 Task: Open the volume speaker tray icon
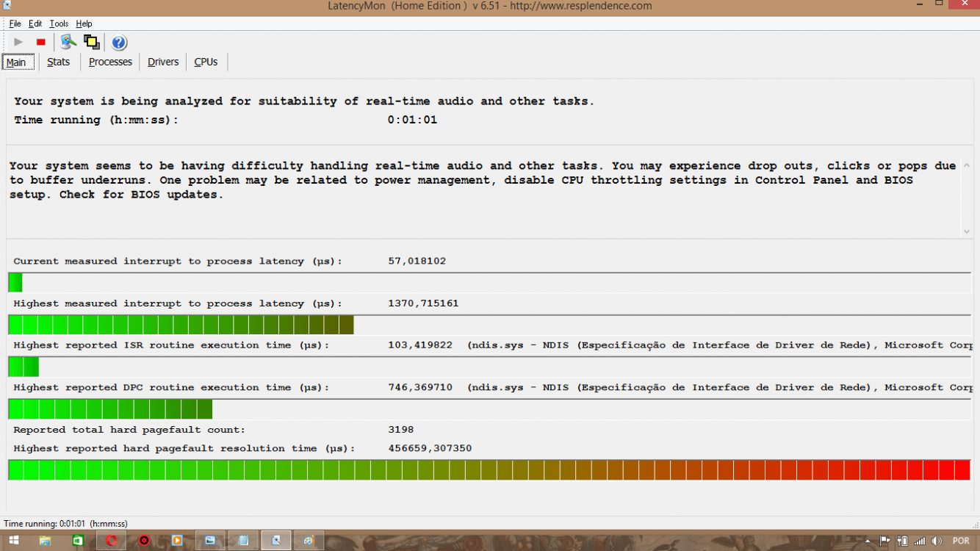pyautogui.click(x=937, y=541)
